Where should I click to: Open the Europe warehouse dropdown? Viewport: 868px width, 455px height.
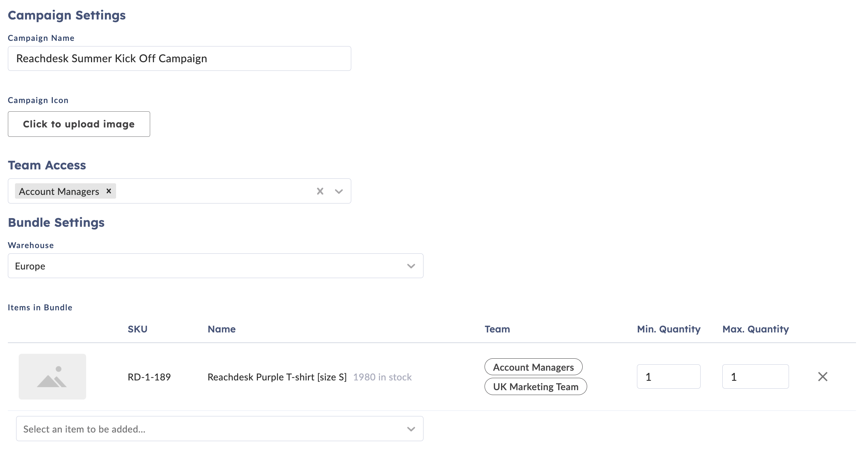click(216, 266)
